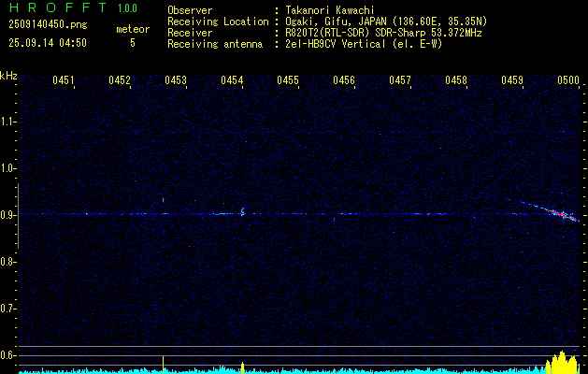The image size is (588, 374).
Task: Select the 25.09.14 04:50 timestamp
Action: pyautogui.click(x=47, y=42)
